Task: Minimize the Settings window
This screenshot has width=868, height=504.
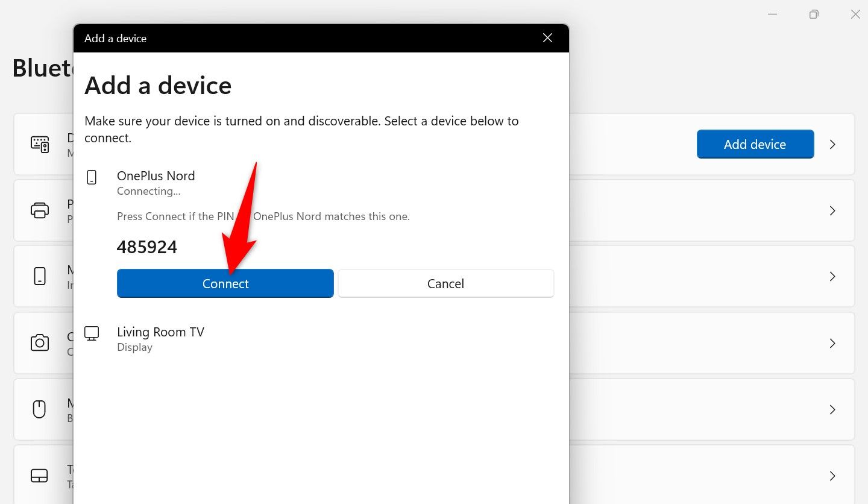Action: tap(773, 14)
